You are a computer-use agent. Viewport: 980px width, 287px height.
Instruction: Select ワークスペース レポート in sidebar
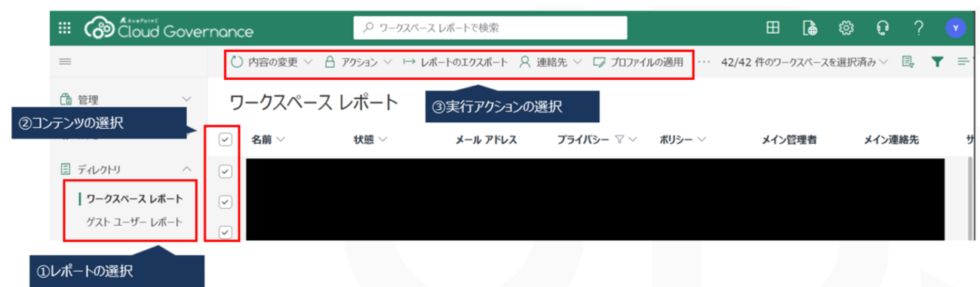point(134,199)
